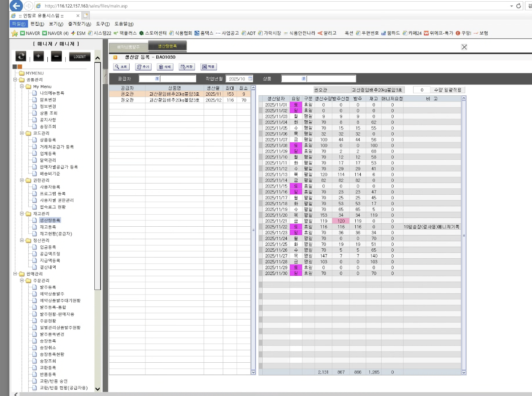Click the 조회 search button
The width and height of the screenshot is (532, 396).
tap(121, 67)
